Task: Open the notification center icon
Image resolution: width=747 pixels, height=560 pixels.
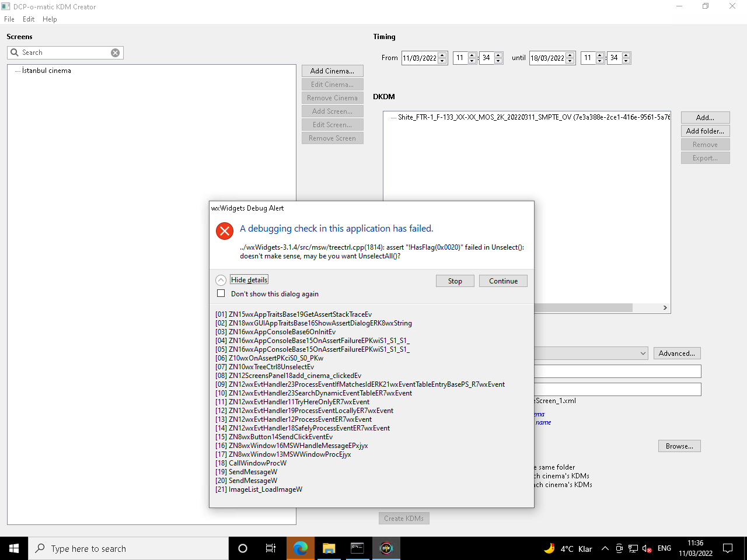Action: [728, 548]
